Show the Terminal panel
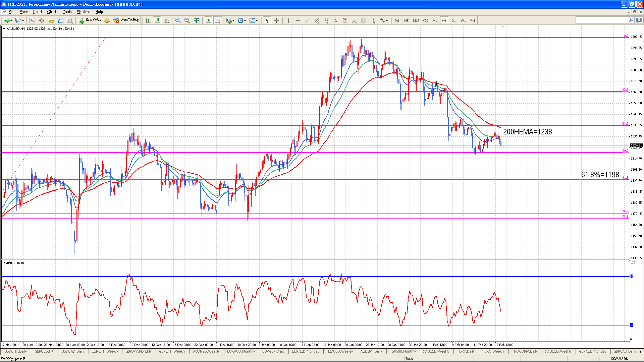The height and width of the screenshot is (362, 644). 60,20
